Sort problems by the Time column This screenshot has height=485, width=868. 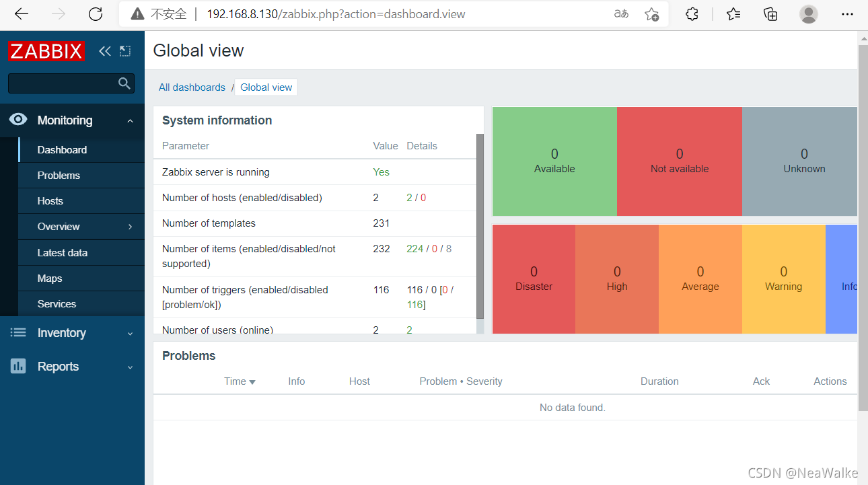point(240,381)
